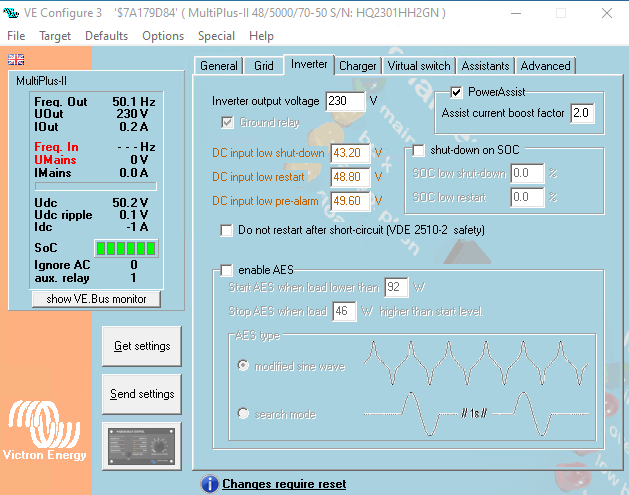Switch to the Grid tab
The image size is (629, 495).
[x=264, y=66]
